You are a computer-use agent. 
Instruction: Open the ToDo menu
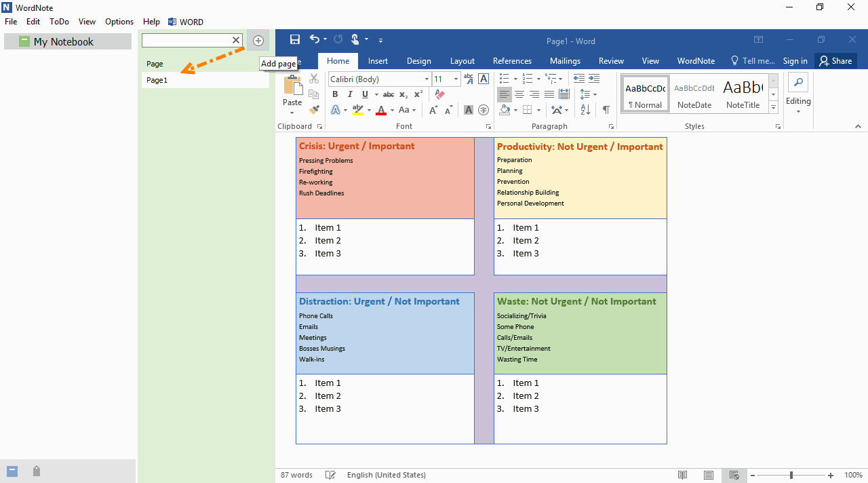click(59, 22)
